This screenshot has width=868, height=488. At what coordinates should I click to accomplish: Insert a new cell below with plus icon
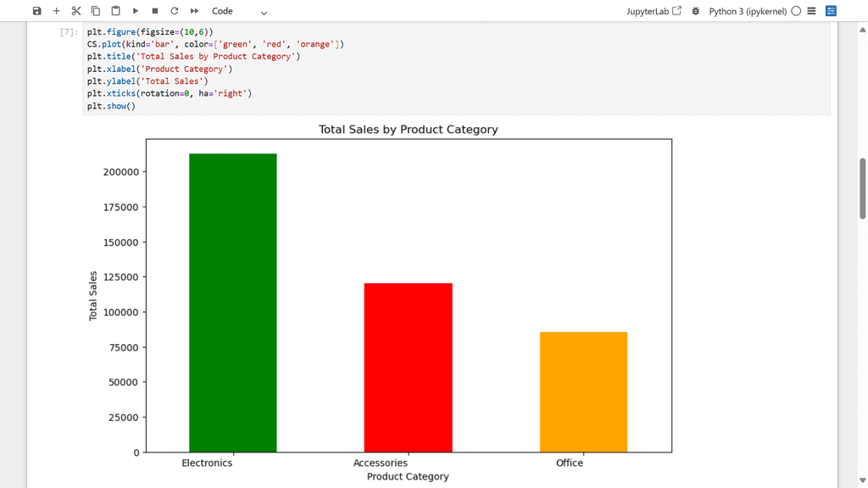click(57, 11)
